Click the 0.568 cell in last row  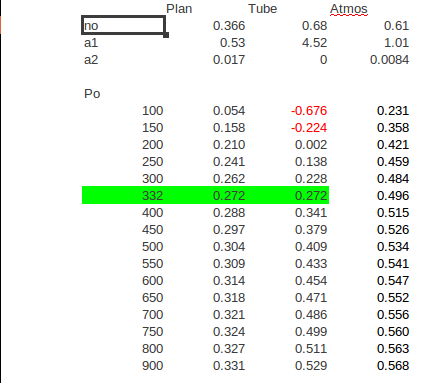tap(393, 365)
